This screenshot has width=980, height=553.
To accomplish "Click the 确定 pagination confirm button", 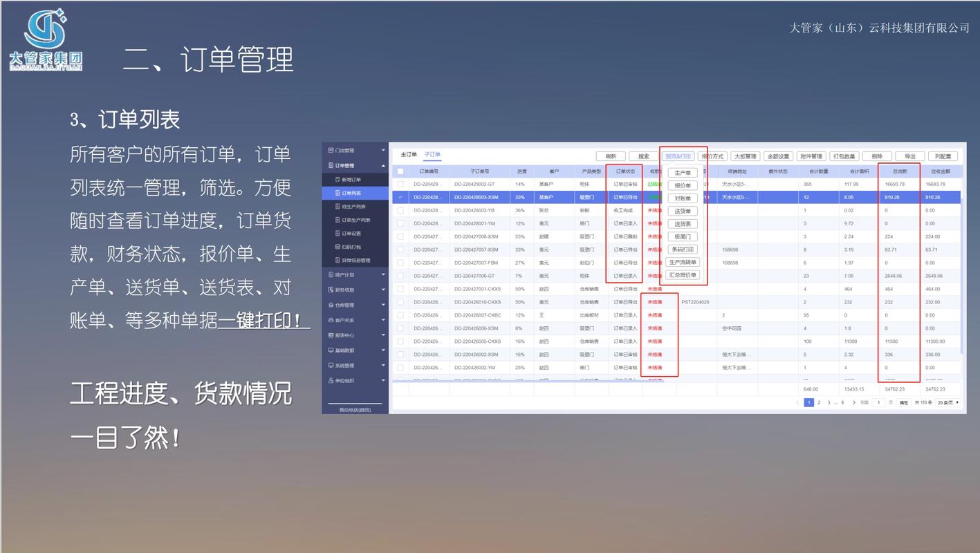I will (904, 402).
